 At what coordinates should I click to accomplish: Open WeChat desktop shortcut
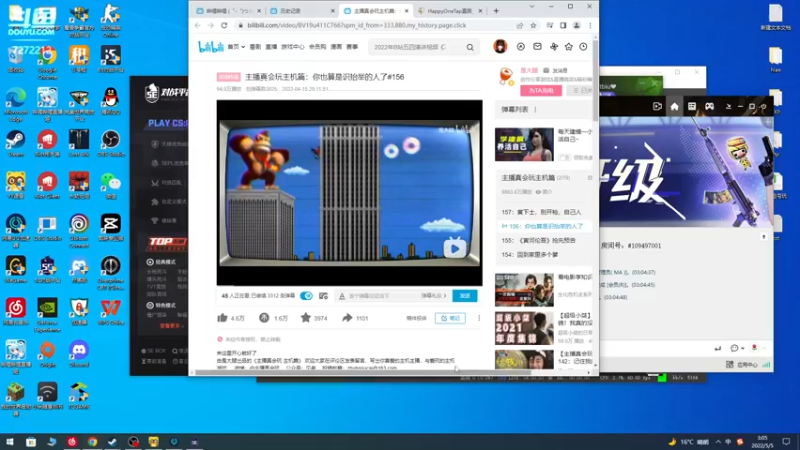110,185
